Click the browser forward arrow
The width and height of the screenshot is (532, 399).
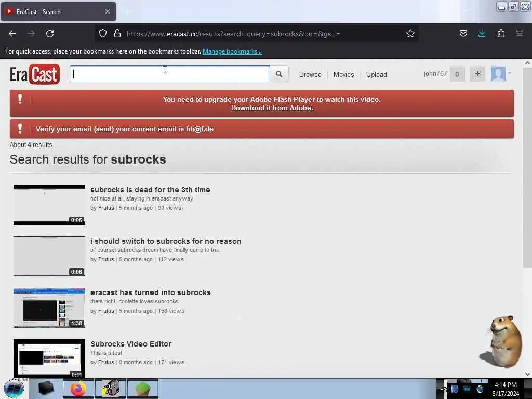31,34
